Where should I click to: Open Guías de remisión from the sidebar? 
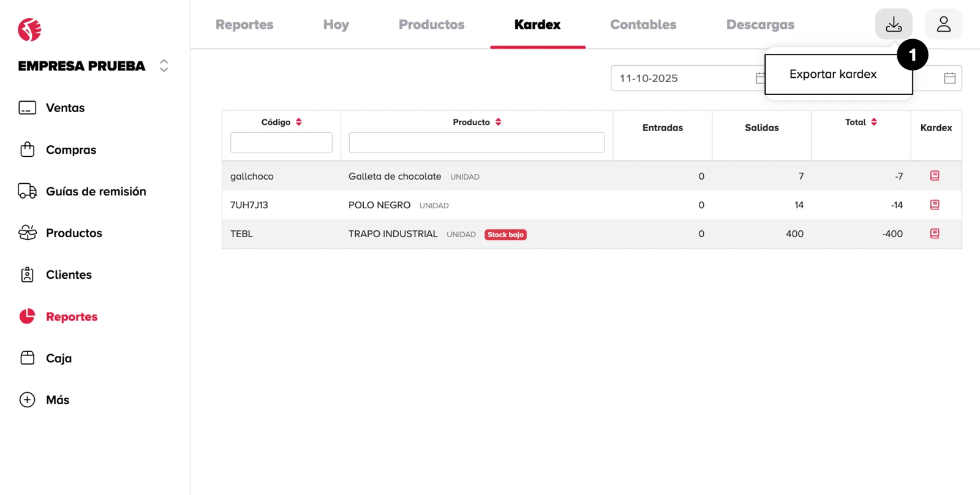pos(96,192)
